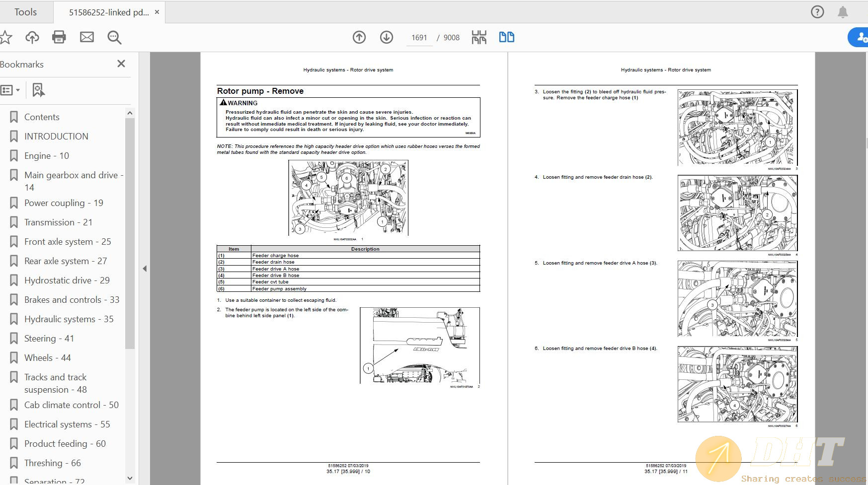Click the Steering - 41 bookmark icon
The image size is (868, 485).
[x=14, y=339]
